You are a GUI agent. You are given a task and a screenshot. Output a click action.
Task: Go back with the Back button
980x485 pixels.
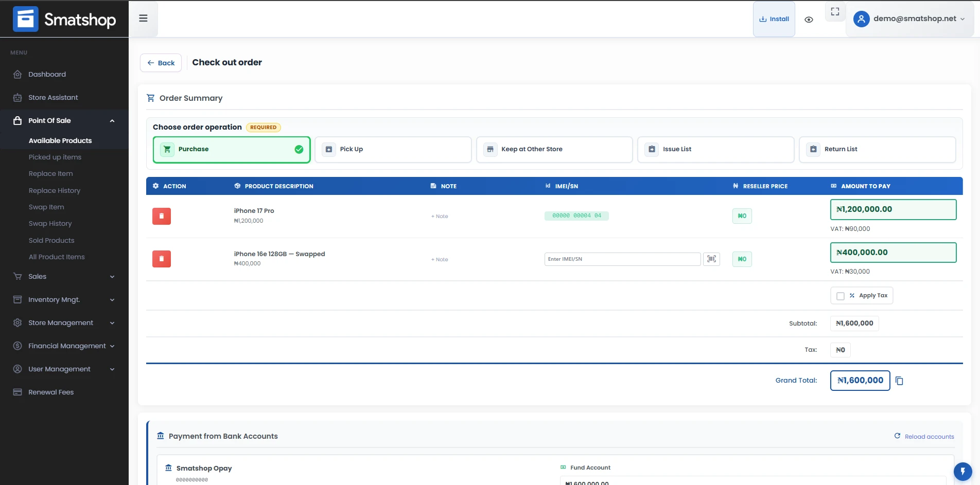[161, 63]
